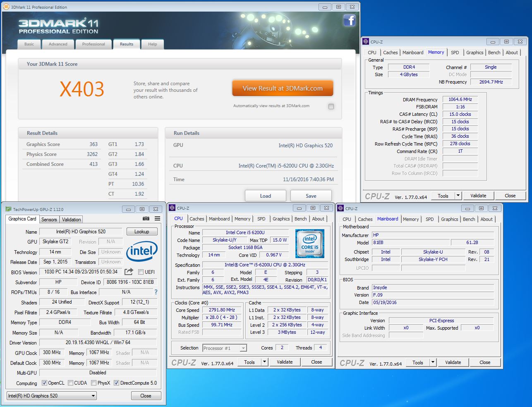Switch to Basic tab in 3DMark
Screen dimensions: 532x407
29,44
